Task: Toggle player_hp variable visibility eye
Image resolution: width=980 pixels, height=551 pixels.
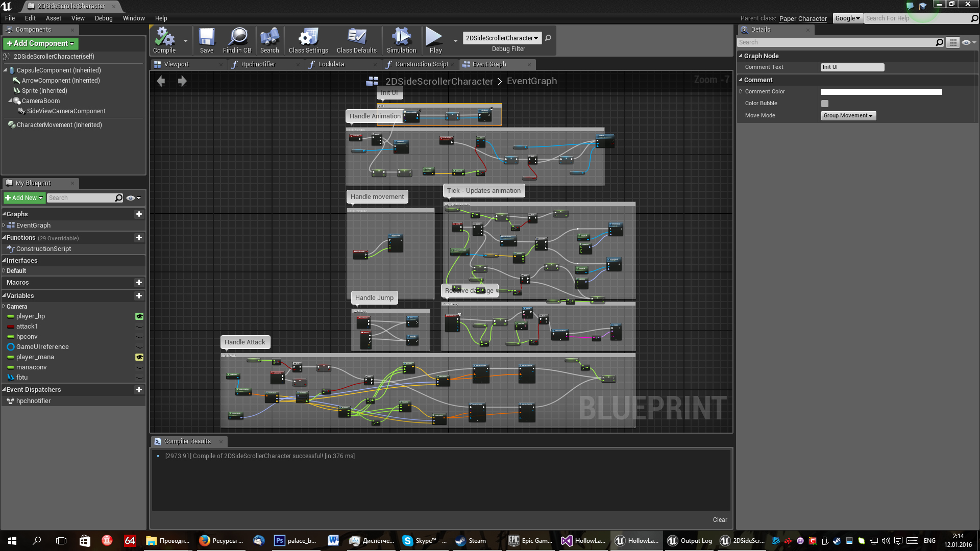Action: click(139, 316)
